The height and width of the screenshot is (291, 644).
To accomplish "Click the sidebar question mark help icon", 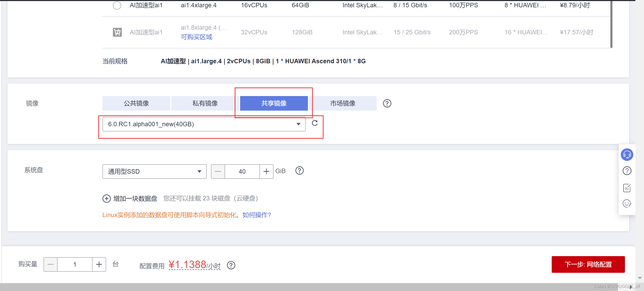I will pyautogui.click(x=627, y=171).
